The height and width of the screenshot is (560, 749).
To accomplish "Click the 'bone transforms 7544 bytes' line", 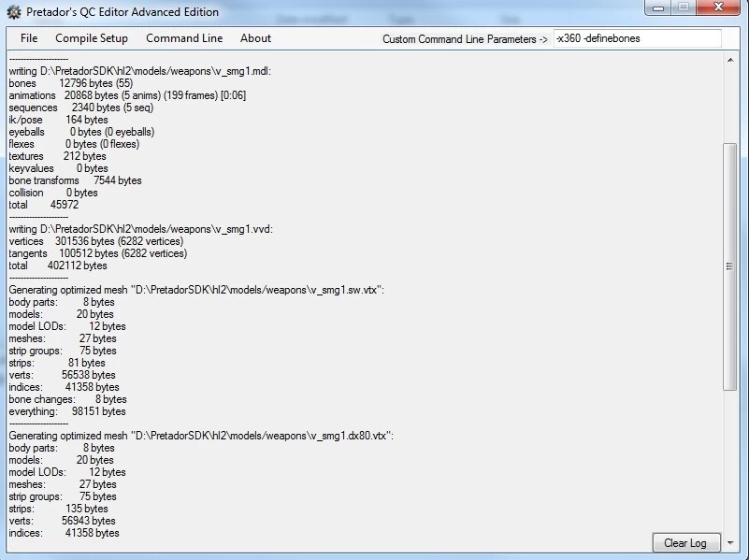I will point(75,180).
